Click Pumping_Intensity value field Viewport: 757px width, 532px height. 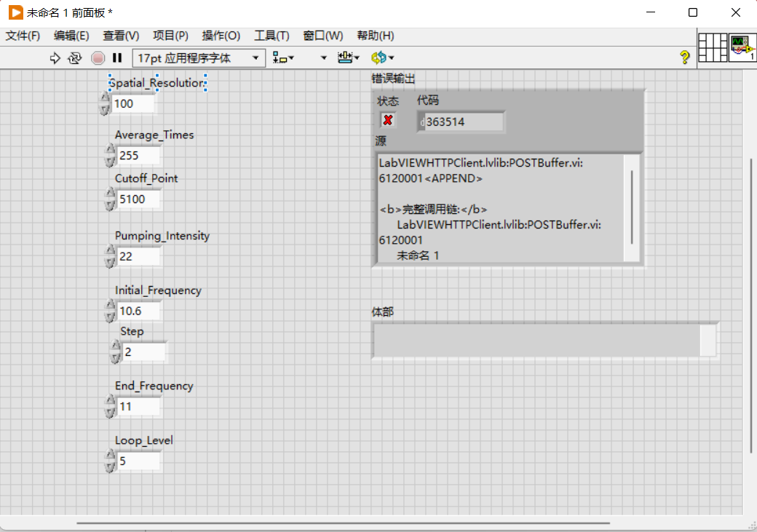click(x=138, y=256)
